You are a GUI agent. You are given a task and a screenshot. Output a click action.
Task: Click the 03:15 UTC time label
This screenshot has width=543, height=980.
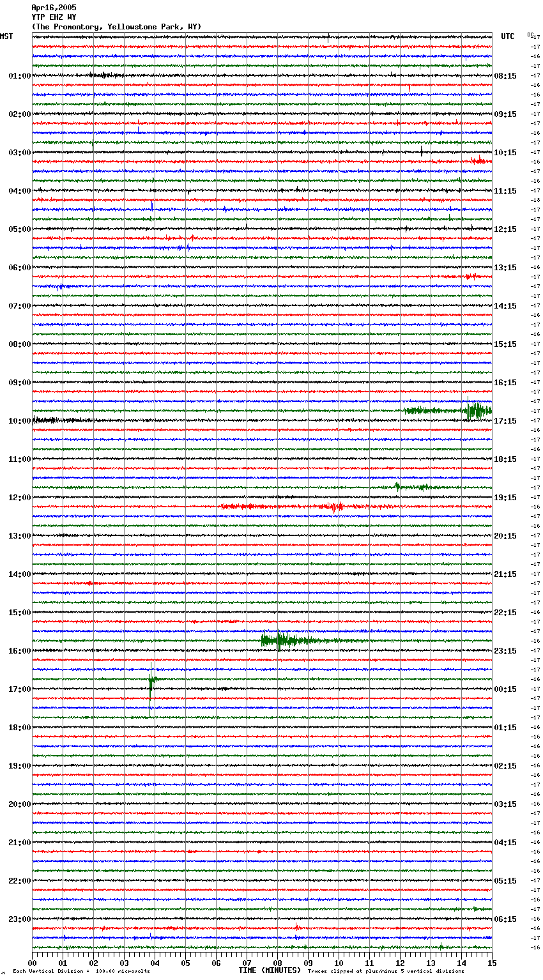(505, 804)
